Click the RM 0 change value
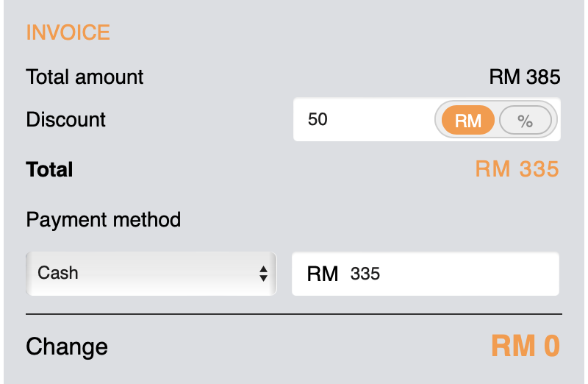The height and width of the screenshot is (384, 588). point(525,346)
